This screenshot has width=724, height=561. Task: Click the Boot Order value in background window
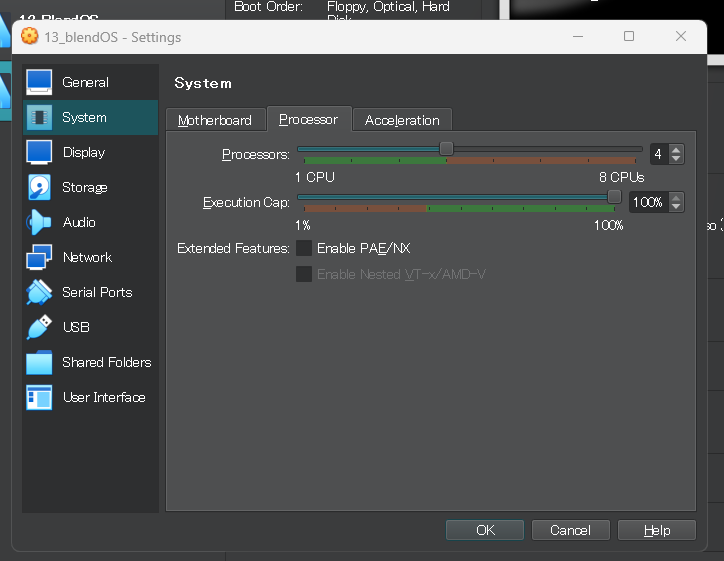pyautogui.click(x=388, y=10)
